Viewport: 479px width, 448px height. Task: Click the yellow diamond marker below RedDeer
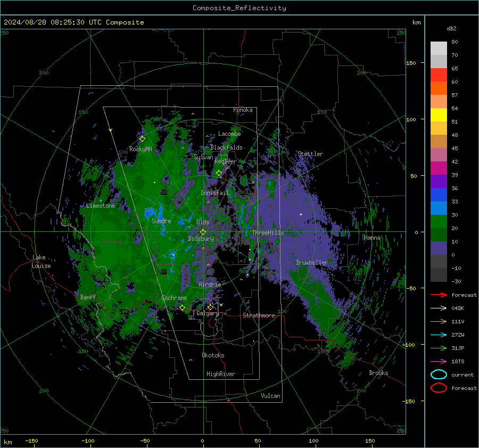click(x=219, y=173)
